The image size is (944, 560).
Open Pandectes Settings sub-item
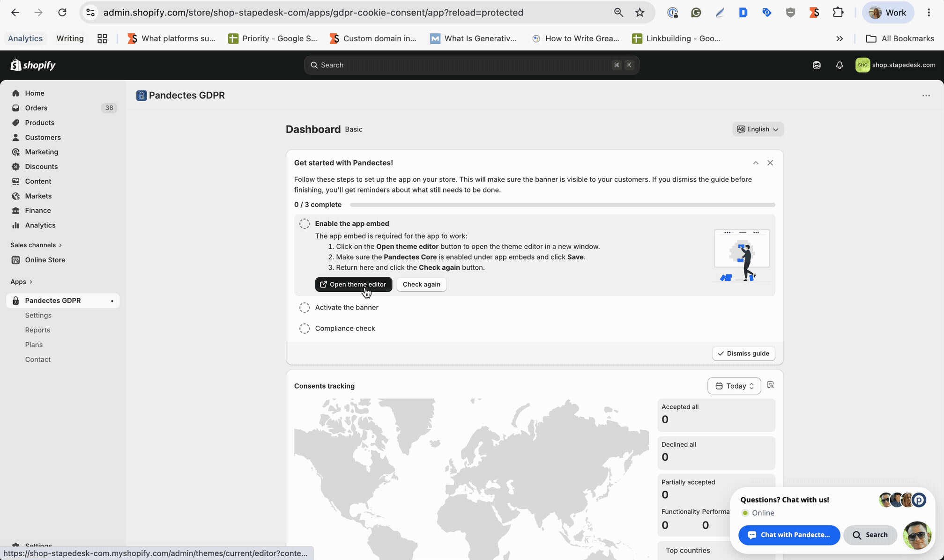38,315
